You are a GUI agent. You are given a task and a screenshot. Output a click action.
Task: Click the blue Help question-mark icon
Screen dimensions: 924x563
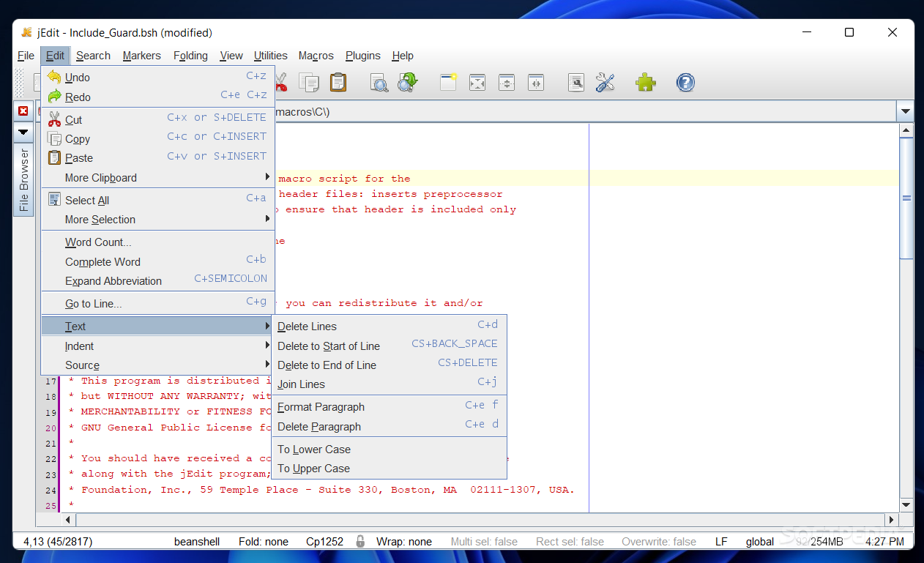[685, 82]
